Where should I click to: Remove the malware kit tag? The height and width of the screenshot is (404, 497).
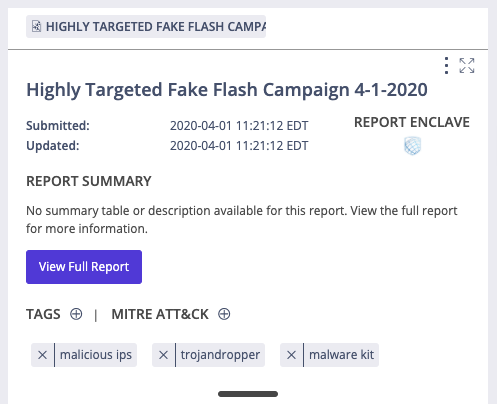point(291,355)
